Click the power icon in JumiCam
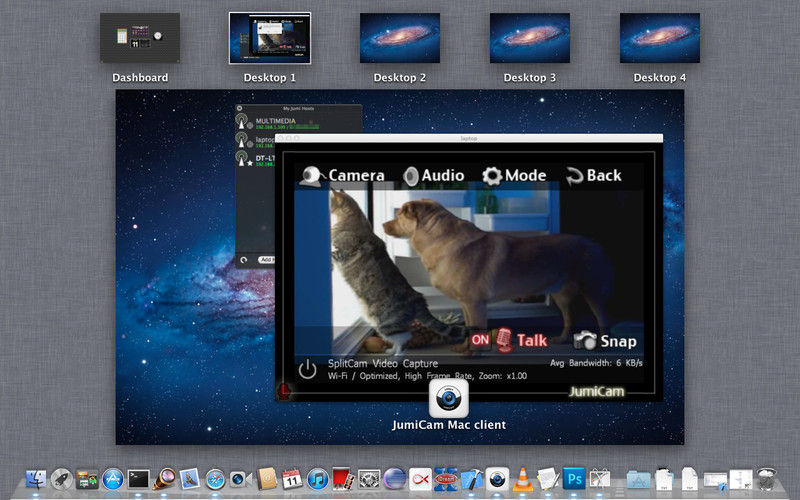Viewport: 800px width, 500px height. tap(307, 369)
